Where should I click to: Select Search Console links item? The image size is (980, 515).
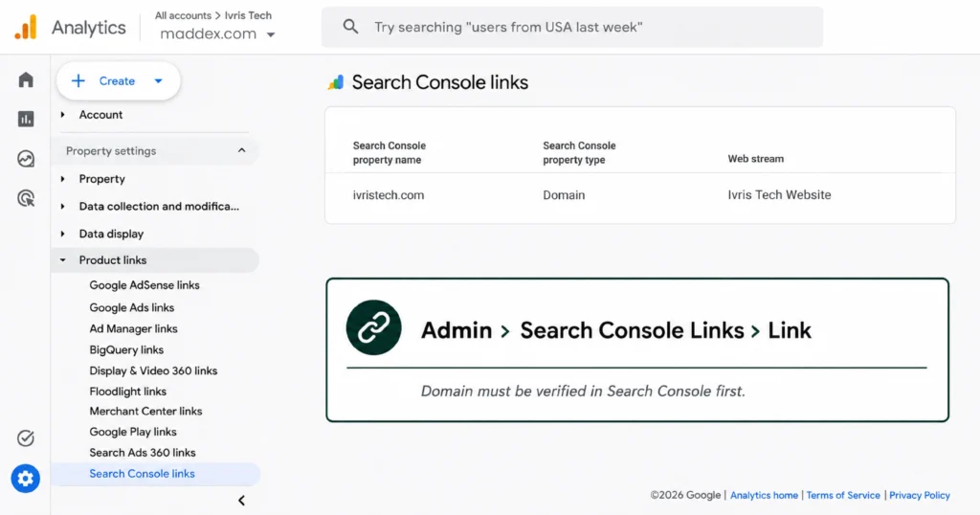coord(155,474)
